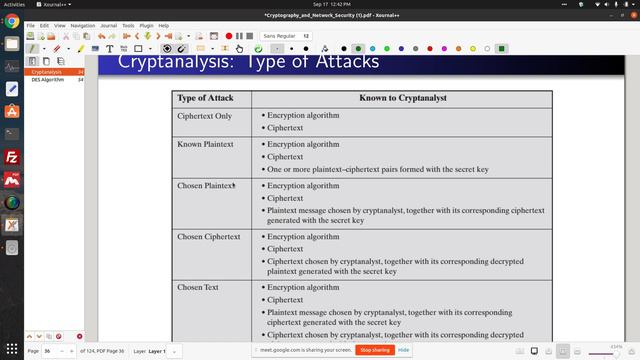Image resolution: width=640 pixels, height=360 pixels.
Task: Switch sidebar to layer preview tab
Action: 61,62
